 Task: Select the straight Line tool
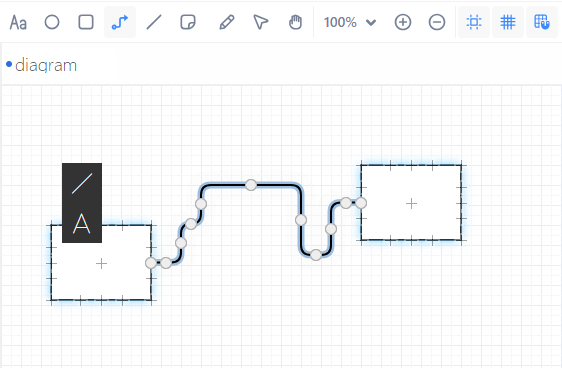click(x=154, y=22)
